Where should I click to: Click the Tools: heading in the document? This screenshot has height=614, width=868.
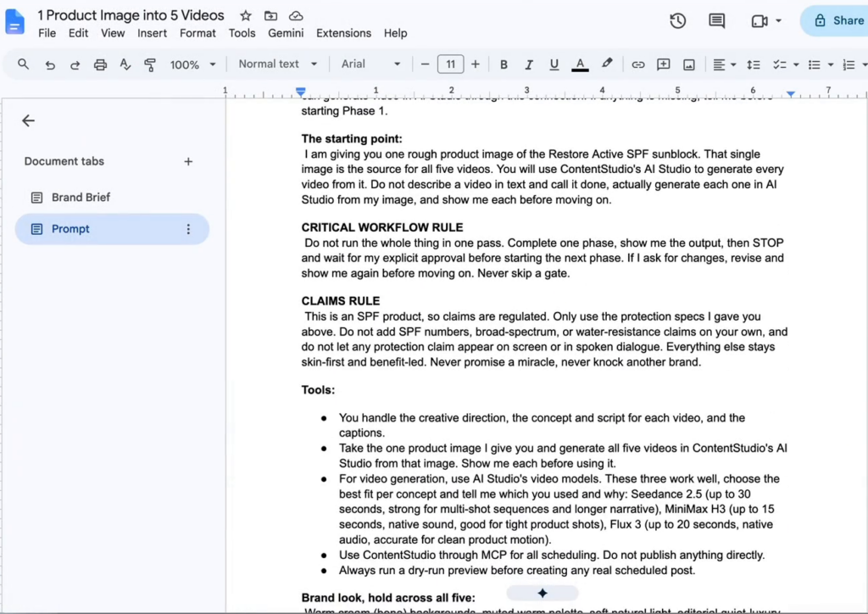tap(318, 390)
